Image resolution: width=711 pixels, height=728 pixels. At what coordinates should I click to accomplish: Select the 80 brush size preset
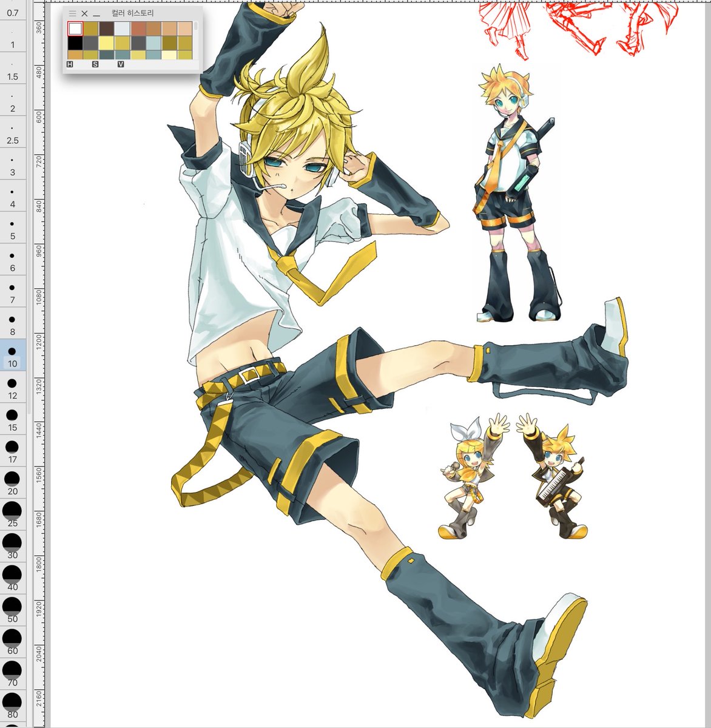coord(12,707)
